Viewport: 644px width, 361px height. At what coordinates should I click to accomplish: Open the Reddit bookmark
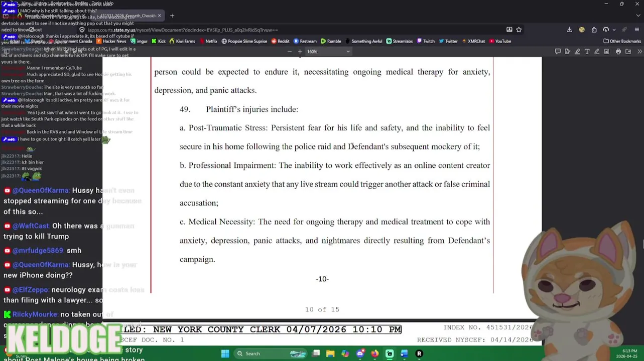pyautogui.click(x=280, y=41)
